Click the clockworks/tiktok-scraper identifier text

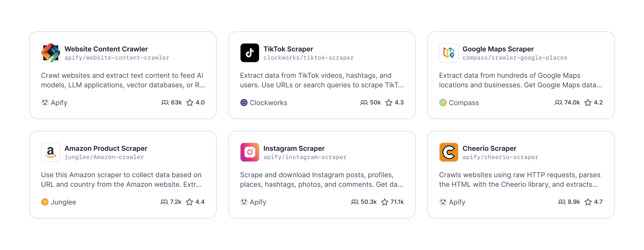coord(308,58)
